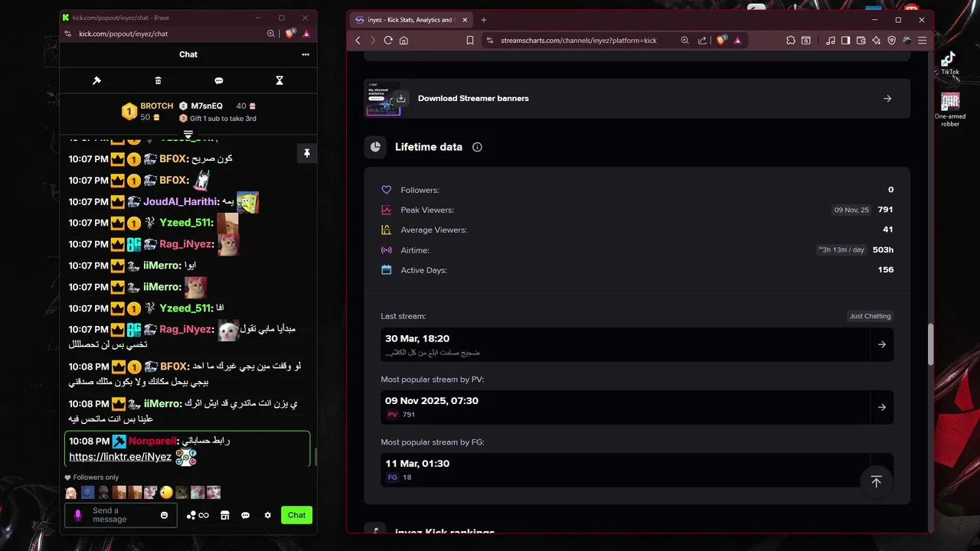Click the share icon in Streamscharts address bar
Viewport: 980px width, 551px height.
[x=702, y=41]
